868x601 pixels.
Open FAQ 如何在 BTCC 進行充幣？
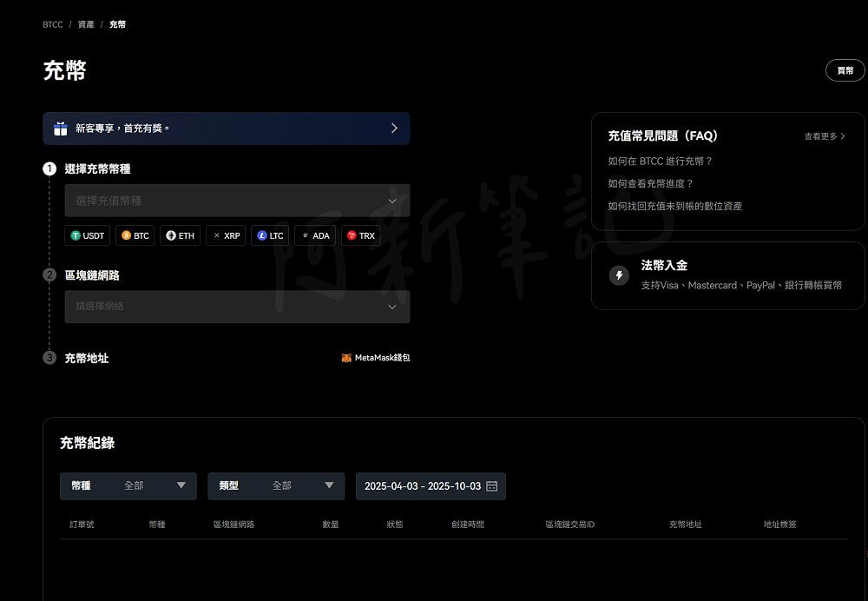(x=660, y=162)
